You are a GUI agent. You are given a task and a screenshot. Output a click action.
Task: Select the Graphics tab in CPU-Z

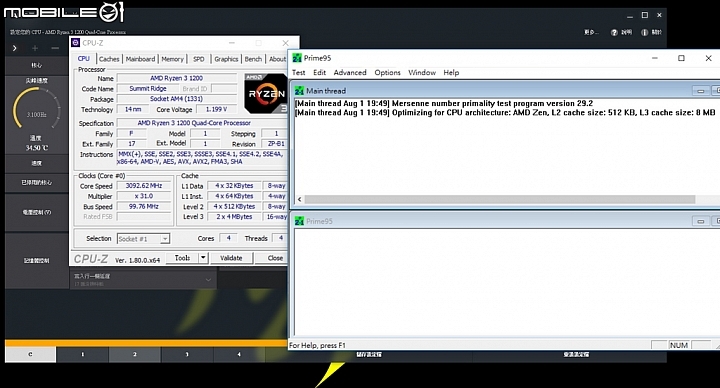pyautogui.click(x=226, y=59)
